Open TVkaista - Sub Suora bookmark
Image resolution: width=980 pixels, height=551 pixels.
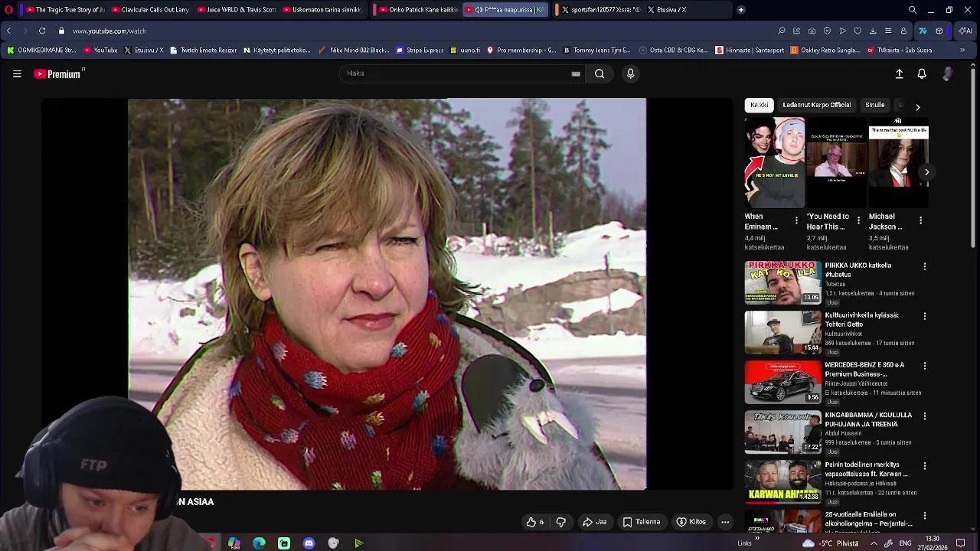(x=899, y=51)
